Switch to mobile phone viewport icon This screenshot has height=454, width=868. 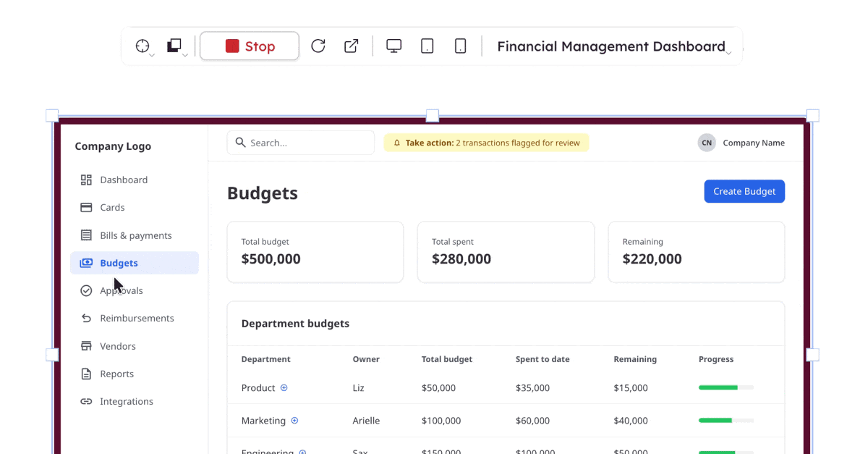click(x=460, y=46)
